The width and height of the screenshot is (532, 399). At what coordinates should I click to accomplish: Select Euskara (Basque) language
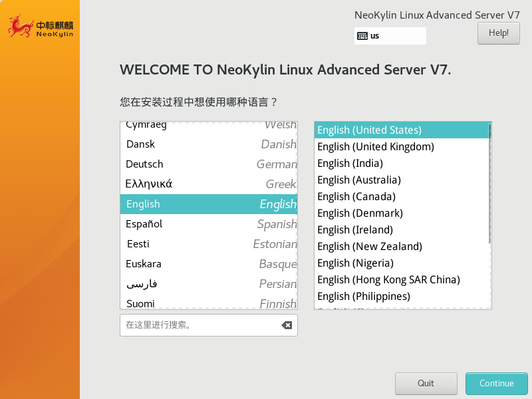click(x=209, y=264)
